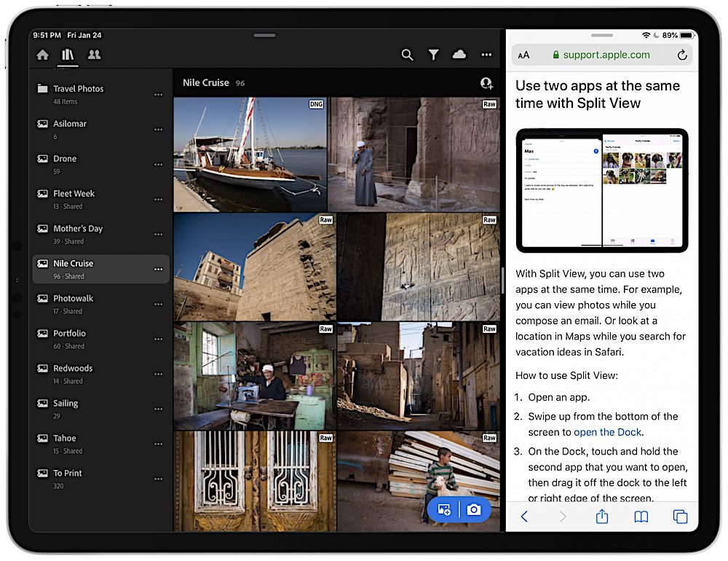Follow the 'open the Dock' link
728x561 pixels.
pos(607,432)
